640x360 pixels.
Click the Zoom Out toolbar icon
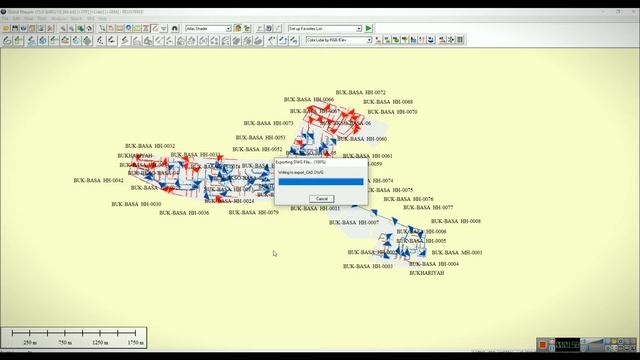click(x=71, y=29)
